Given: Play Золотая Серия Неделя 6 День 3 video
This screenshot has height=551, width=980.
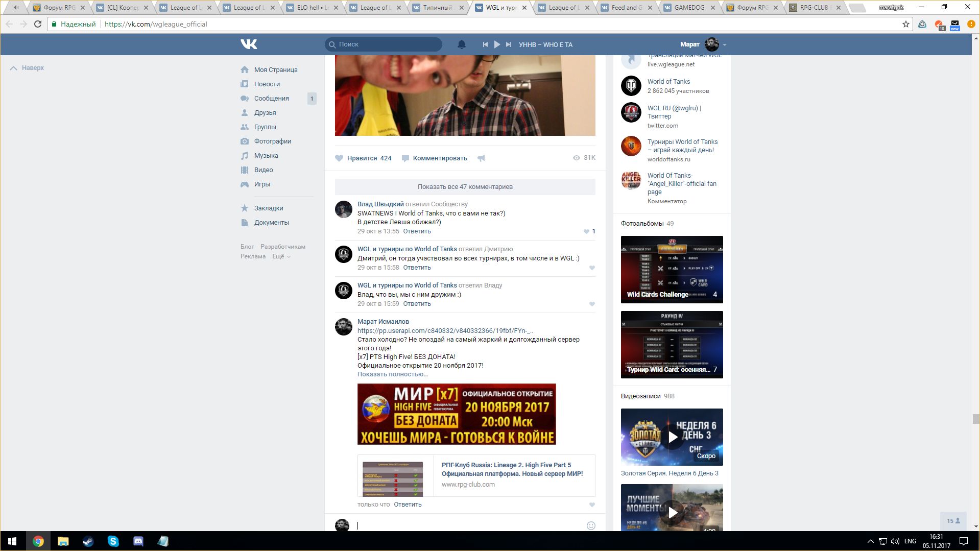Looking at the screenshot, I should click(x=672, y=437).
